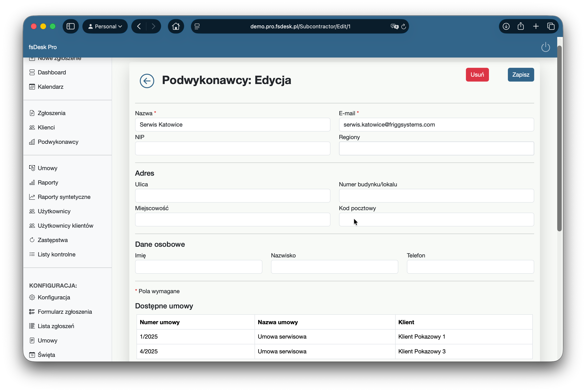Open the new tab plus icon

(x=536, y=26)
